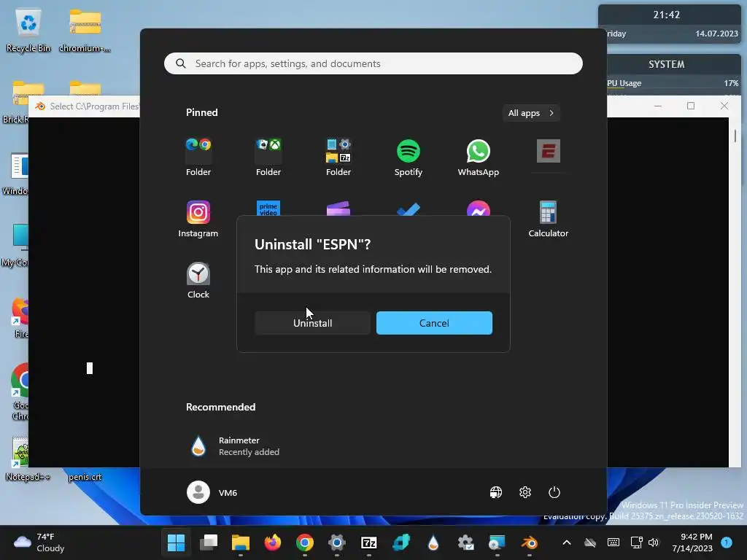The image size is (747, 560).
Task: Click the Recommended section heading
Action: point(220,407)
